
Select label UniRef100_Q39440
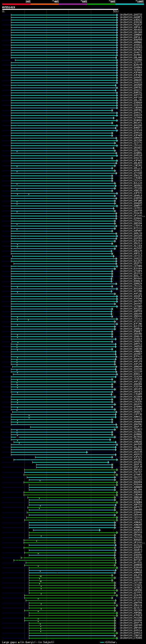(131, 512)
